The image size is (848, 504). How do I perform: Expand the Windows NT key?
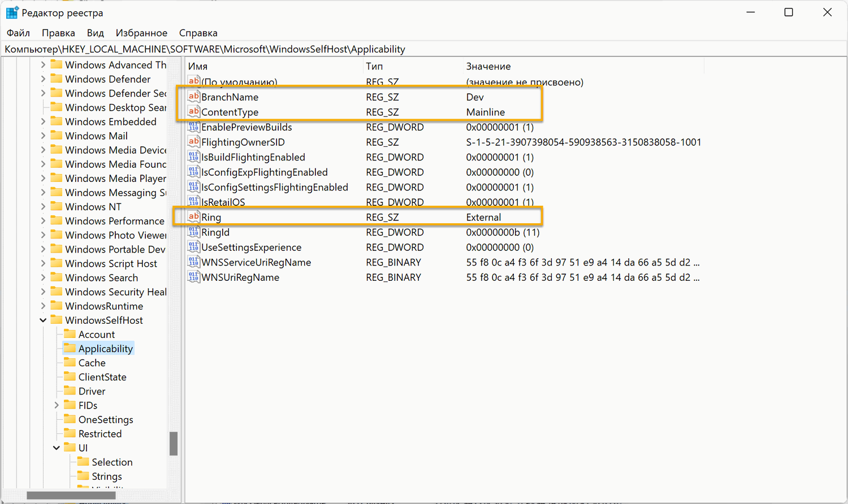pyautogui.click(x=43, y=207)
